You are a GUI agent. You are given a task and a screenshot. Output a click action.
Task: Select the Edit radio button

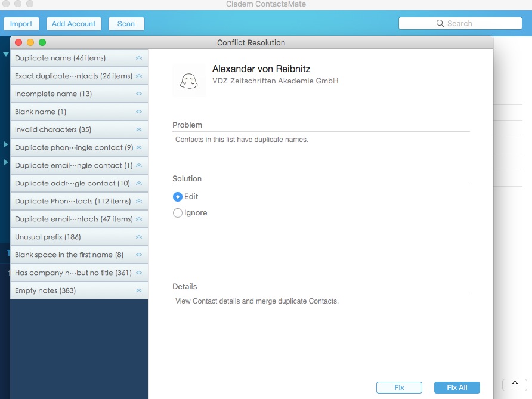[177, 197]
